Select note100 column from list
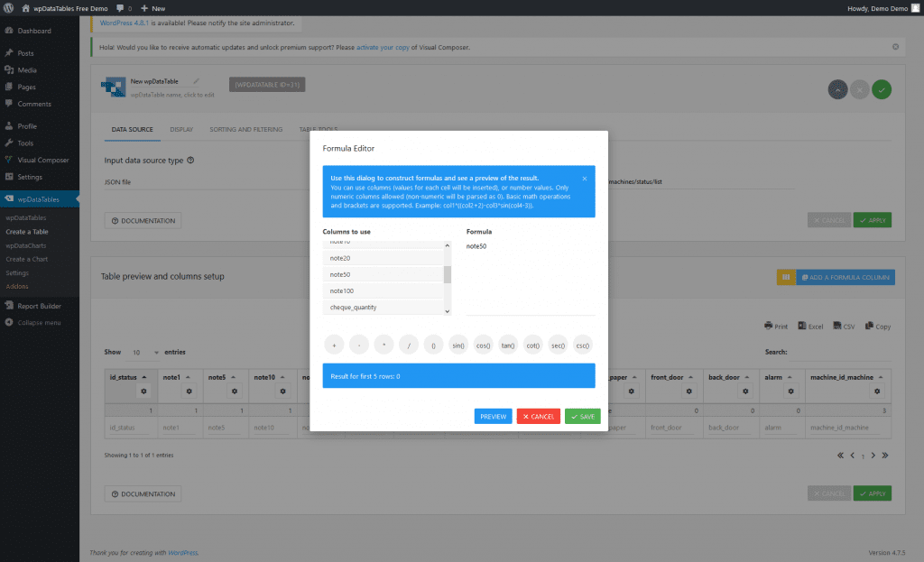924x562 pixels. pyautogui.click(x=383, y=291)
